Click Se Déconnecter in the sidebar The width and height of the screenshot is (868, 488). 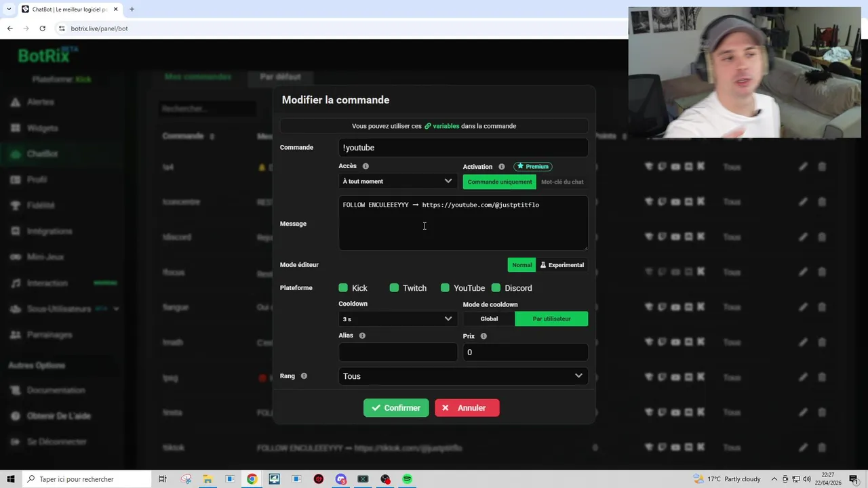[x=56, y=442]
